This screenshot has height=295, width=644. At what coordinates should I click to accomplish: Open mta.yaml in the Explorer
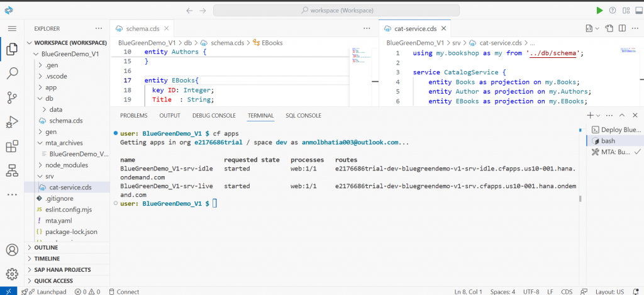click(x=67, y=220)
